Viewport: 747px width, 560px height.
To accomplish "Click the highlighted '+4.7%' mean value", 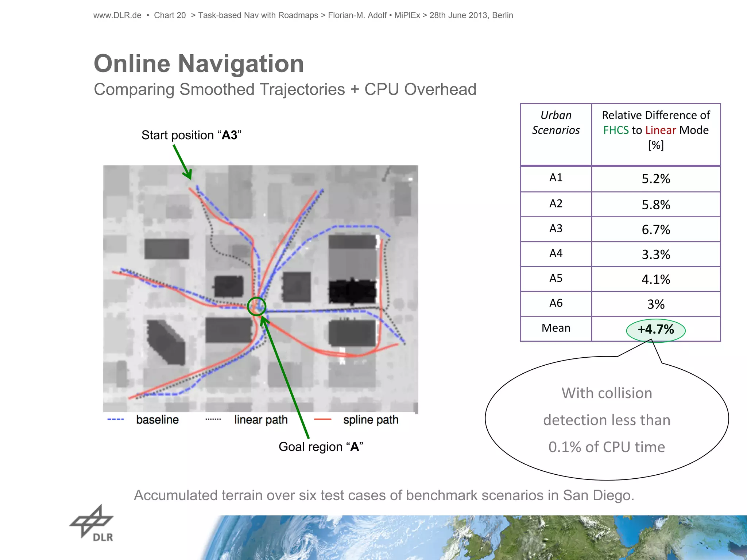I will [656, 330].
